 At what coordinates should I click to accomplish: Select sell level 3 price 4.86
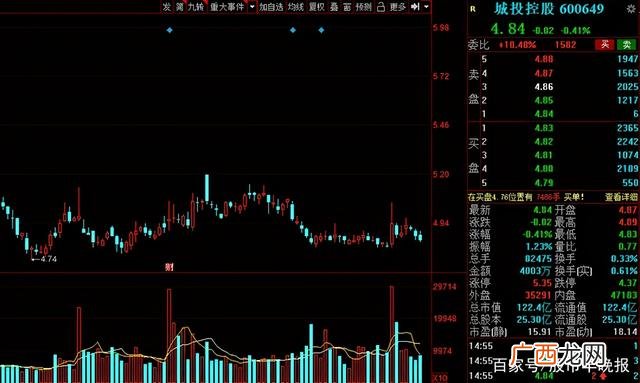[544, 87]
